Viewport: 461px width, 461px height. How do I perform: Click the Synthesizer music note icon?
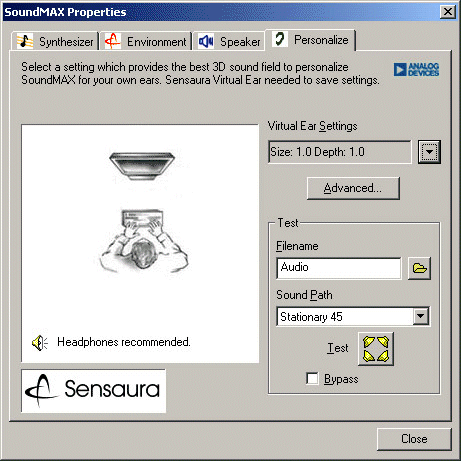coord(25,41)
